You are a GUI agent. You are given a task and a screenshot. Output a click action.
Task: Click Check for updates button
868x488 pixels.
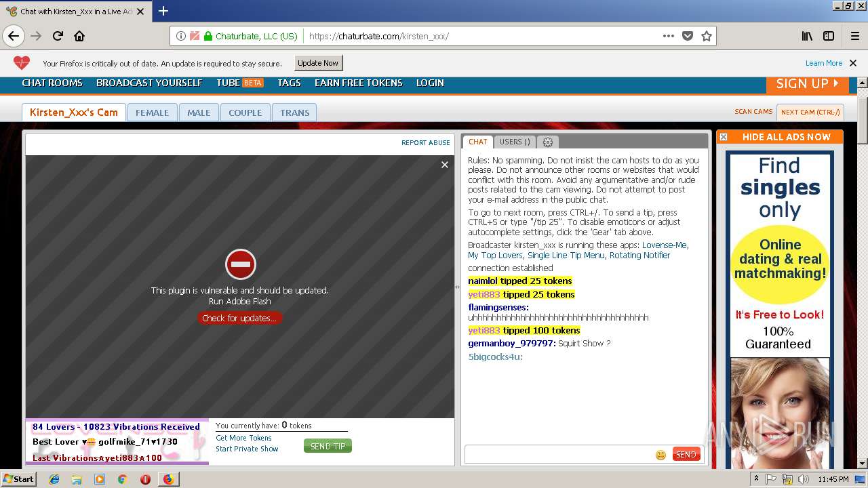(239, 318)
